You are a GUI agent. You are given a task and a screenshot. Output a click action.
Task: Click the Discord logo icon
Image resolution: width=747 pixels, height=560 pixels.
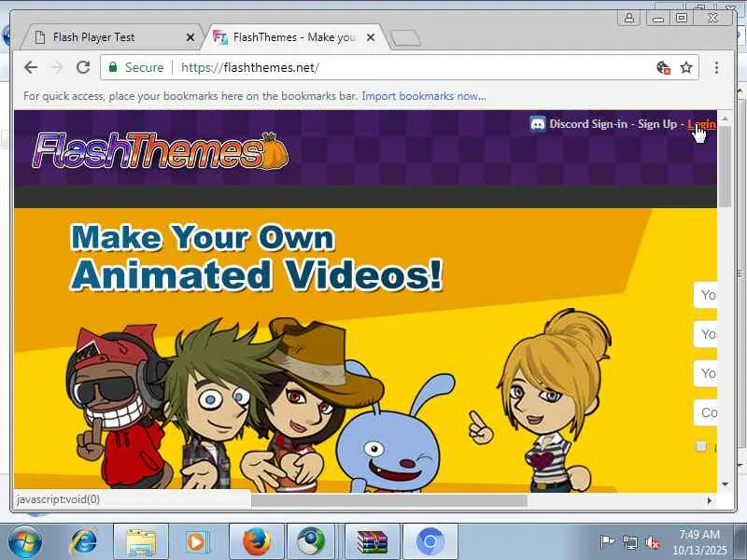(x=538, y=124)
